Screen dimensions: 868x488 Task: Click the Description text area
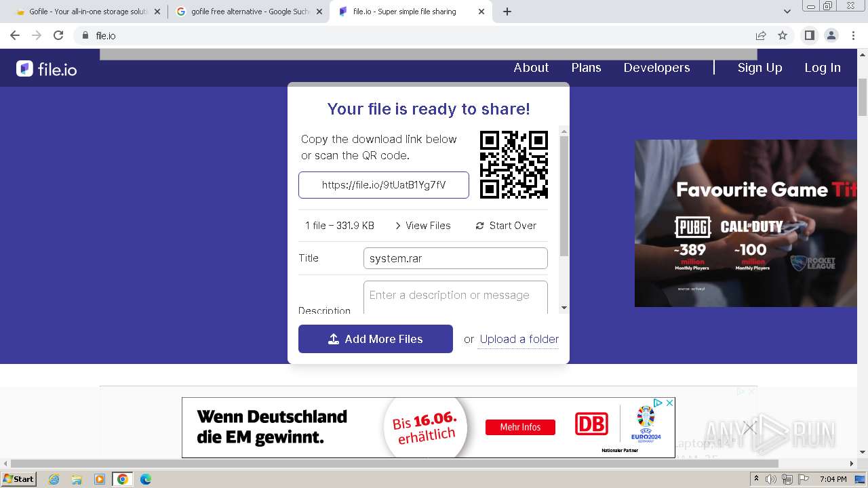[456, 298]
